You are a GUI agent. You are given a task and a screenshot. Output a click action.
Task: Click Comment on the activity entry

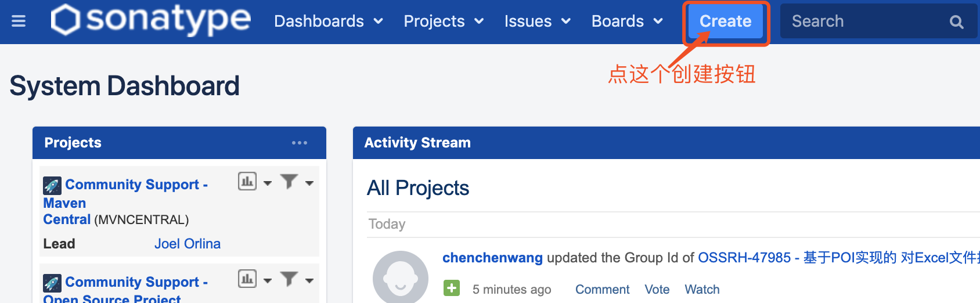point(602,290)
